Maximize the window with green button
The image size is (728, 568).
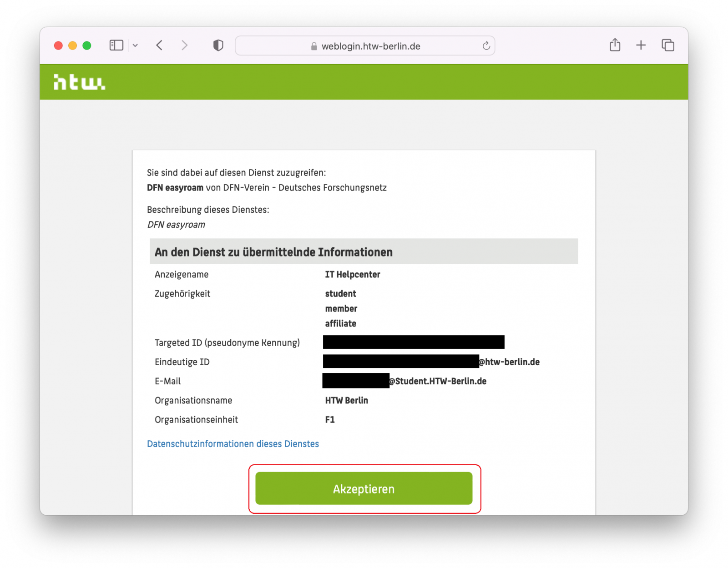(87, 45)
